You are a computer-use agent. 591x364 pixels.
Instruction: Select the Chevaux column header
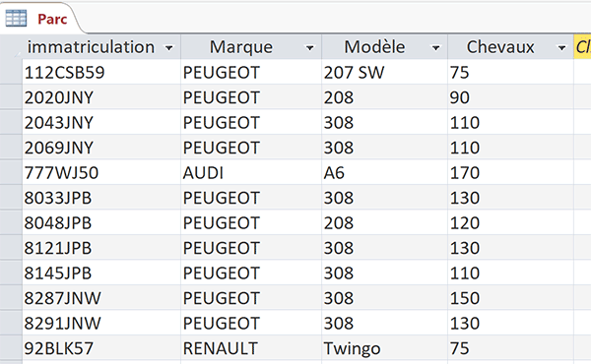510,47
